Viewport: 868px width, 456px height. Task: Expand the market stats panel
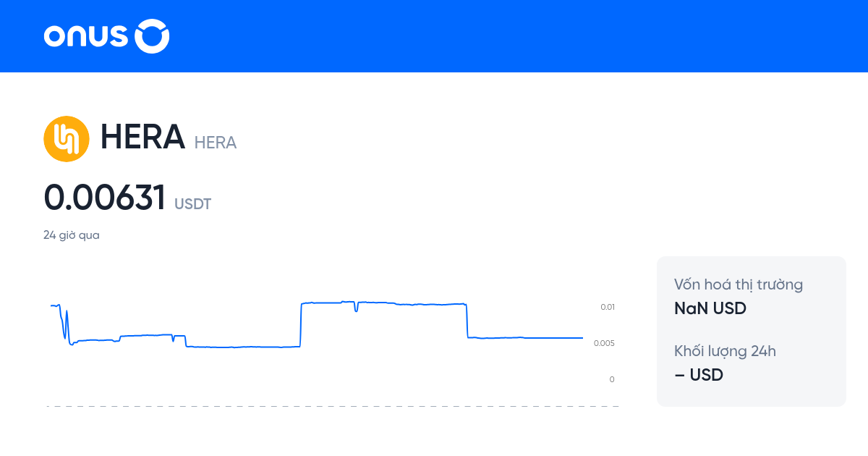pyautogui.click(x=751, y=331)
